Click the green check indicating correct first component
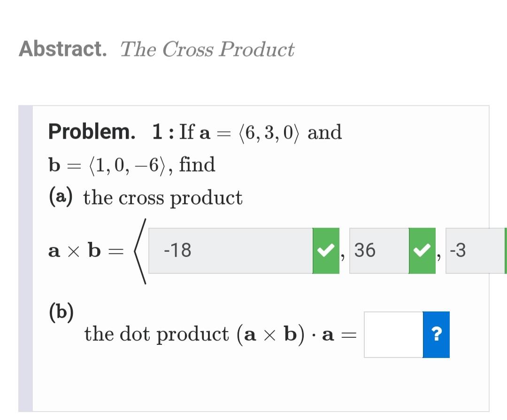Viewport: 507px width, 420px height. coord(325,250)
